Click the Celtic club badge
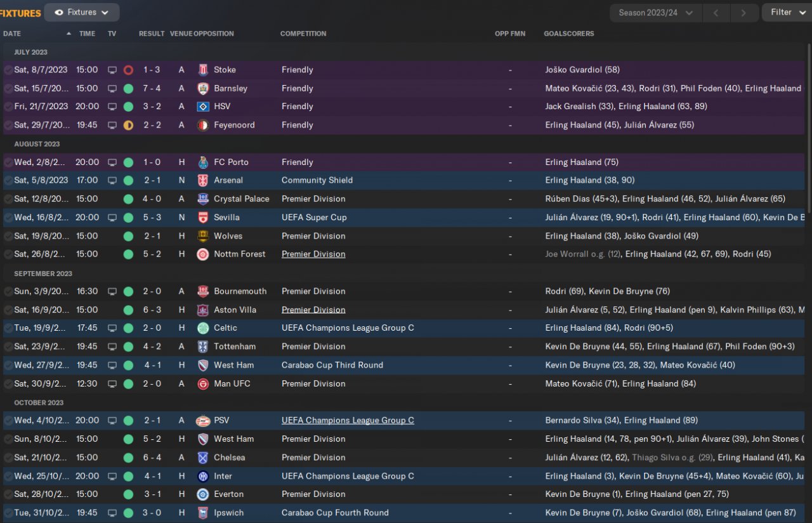The height and width of the screenshot is (523, 812). tap(203, 328)
